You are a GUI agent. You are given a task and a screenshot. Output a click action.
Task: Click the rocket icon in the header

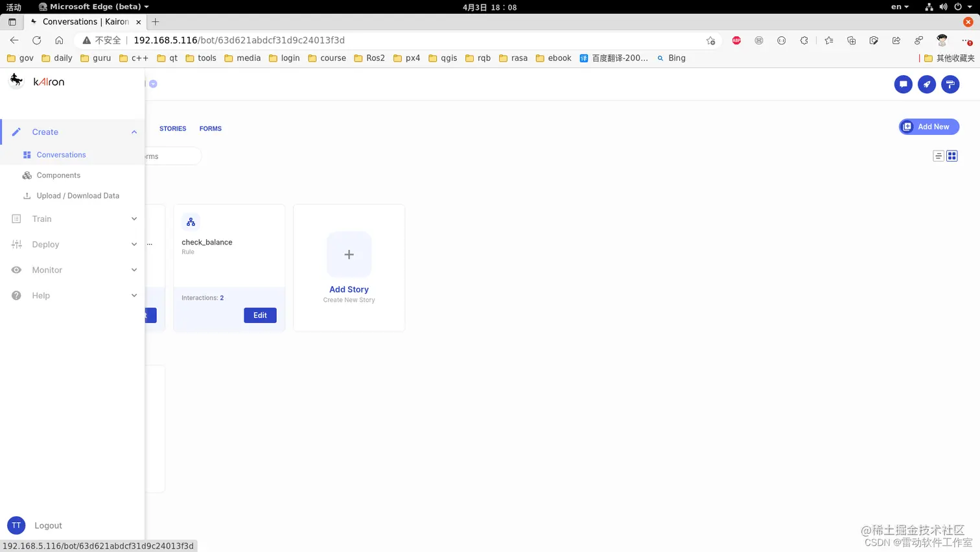(x=927, y=84)
